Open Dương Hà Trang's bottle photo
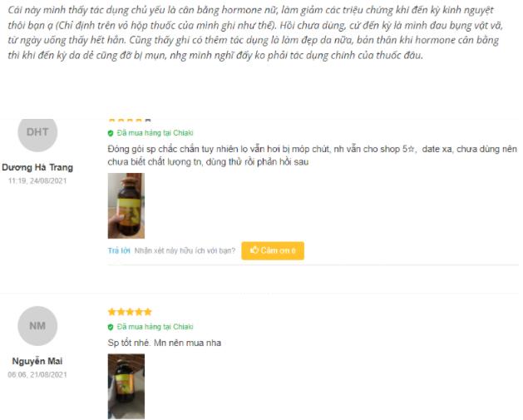523x420 pixels. (x=126, y=205)
